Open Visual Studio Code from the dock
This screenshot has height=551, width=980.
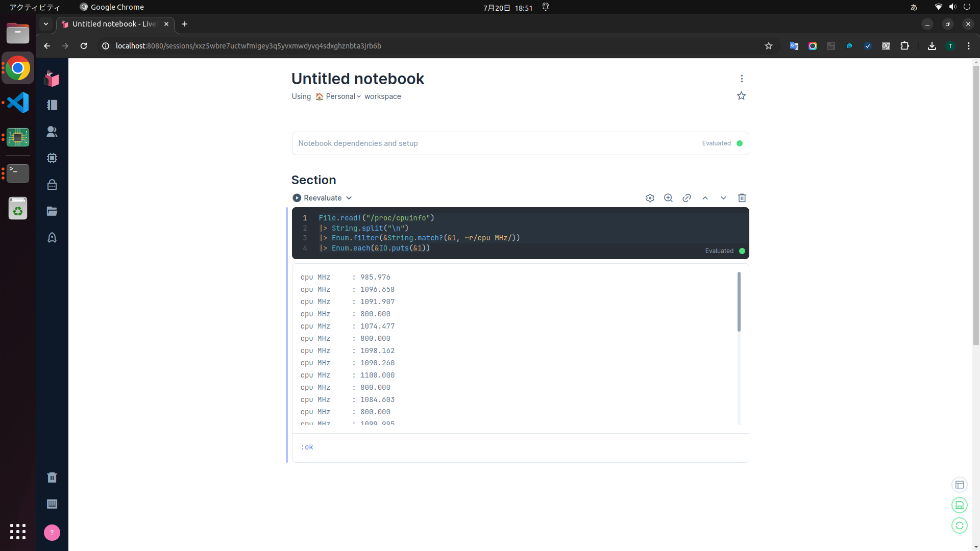pos(18,103)
